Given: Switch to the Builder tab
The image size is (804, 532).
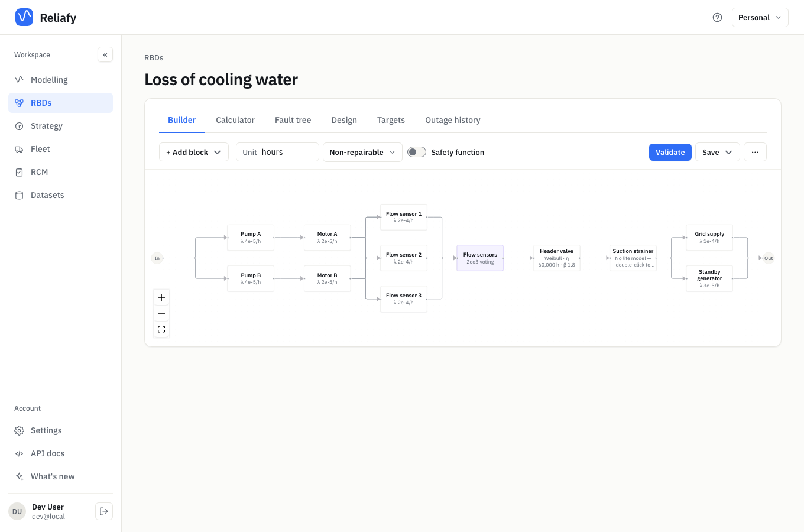Looking at the screenshot, I should [x=181, y=120].
